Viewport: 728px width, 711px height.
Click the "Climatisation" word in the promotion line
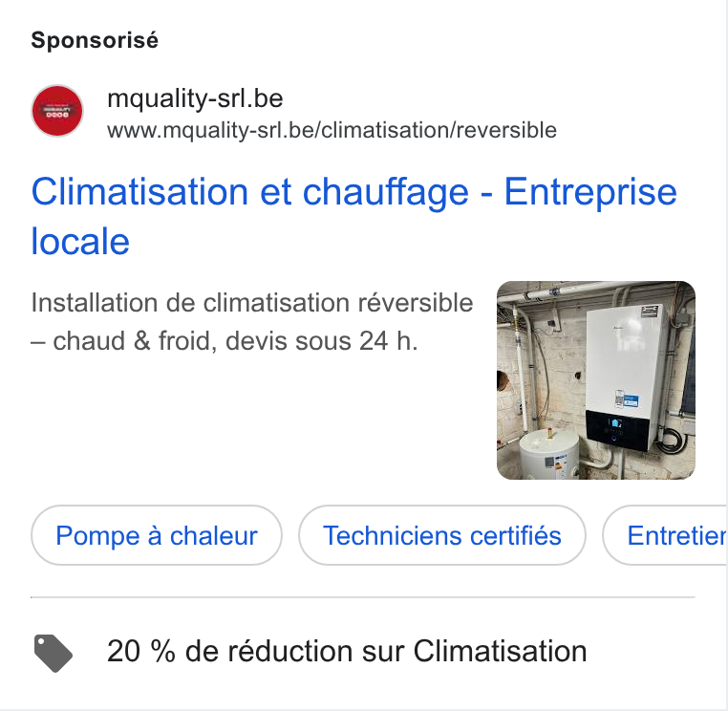pos(500,651)
